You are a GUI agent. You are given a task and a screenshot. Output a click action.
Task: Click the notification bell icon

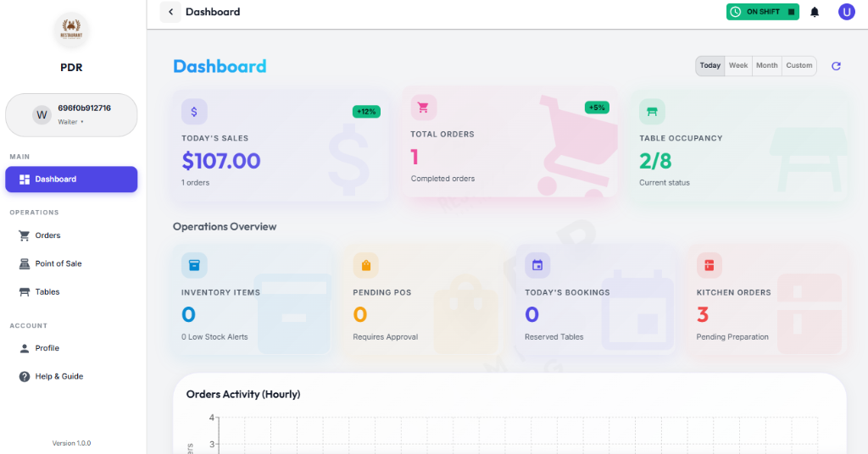815,12
